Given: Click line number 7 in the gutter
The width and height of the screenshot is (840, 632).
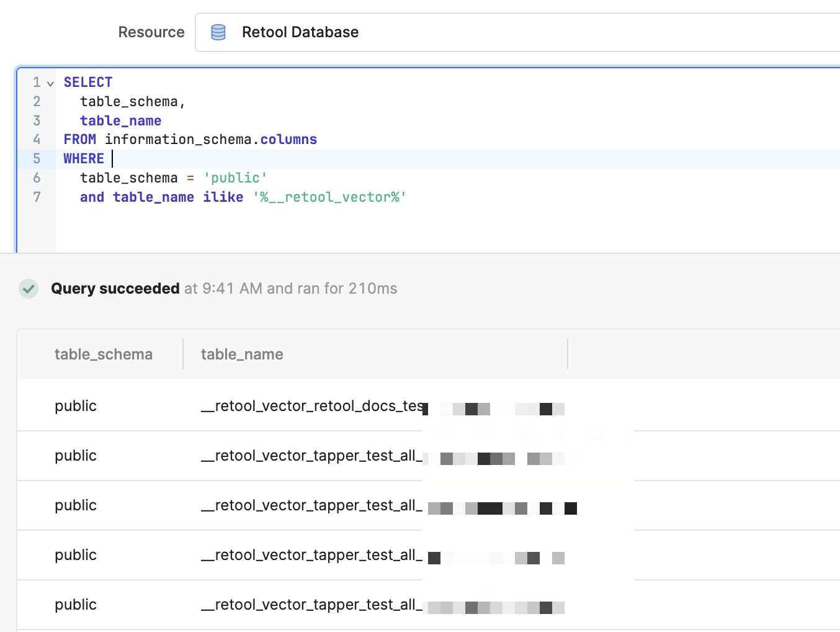Looking at the screenshot, I should point(37,197).
